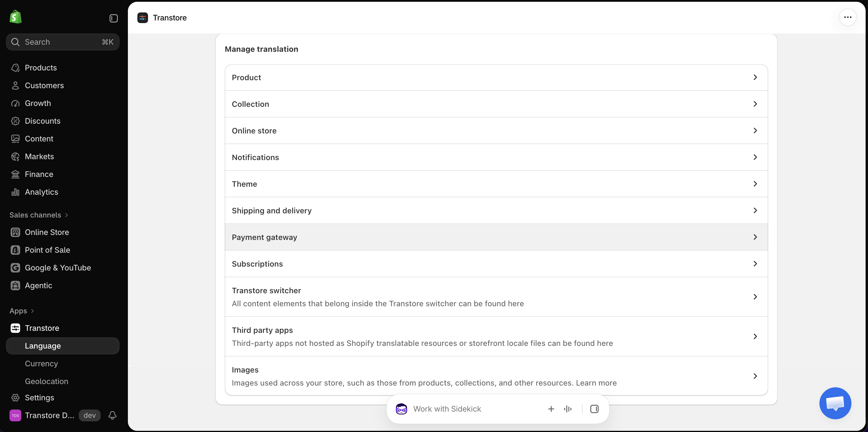The image size is (868, 432).
Task: Open the Notifications translation row
Action: pyautogui.click(x=496, y=157)
